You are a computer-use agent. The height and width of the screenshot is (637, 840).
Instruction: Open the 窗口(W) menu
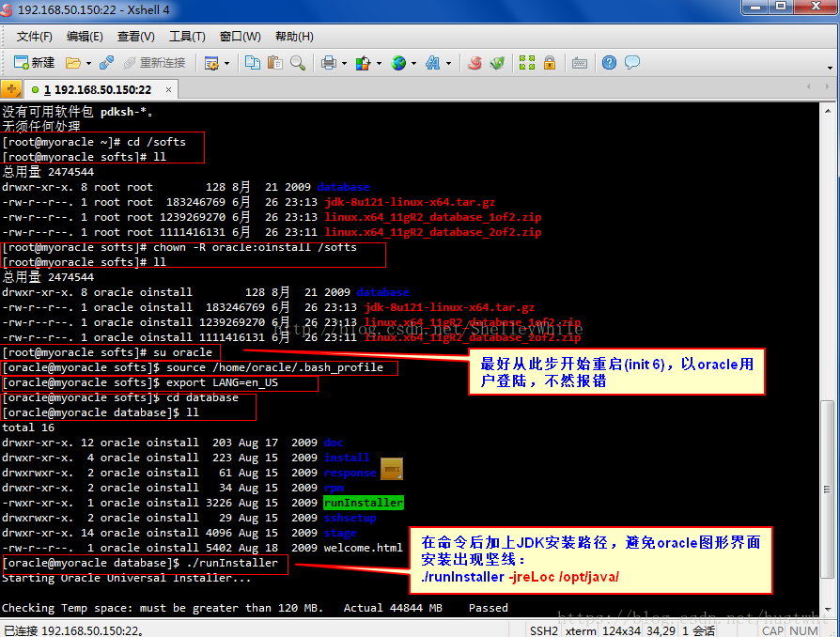click(240, 37)
